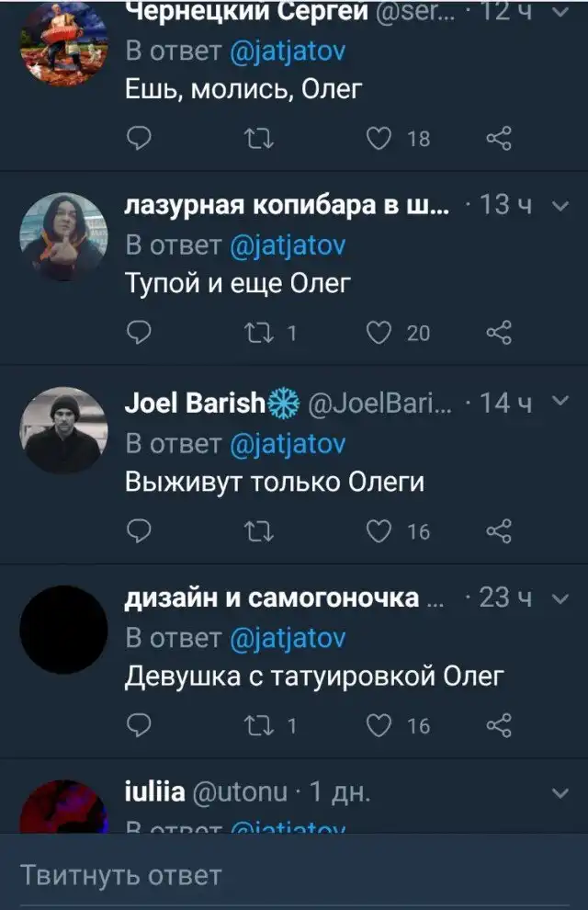Like the "Тупой и еще Олег" tweet
588x910 pixels.
pos(379,333)
